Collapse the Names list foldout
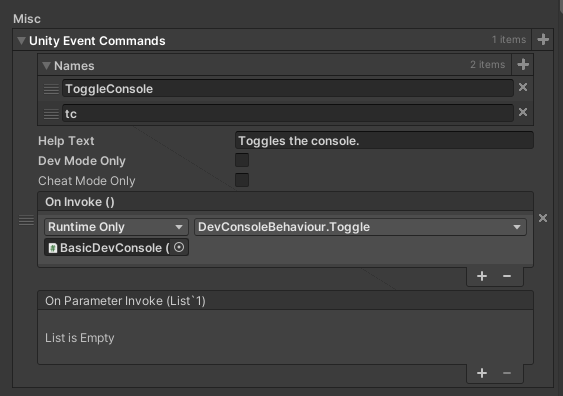 [46, 66]
